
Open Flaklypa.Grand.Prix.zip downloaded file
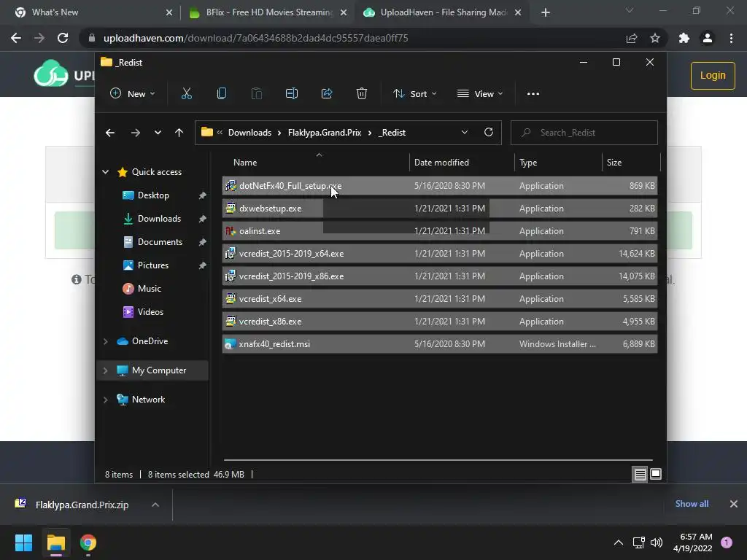tap(82, 505)
